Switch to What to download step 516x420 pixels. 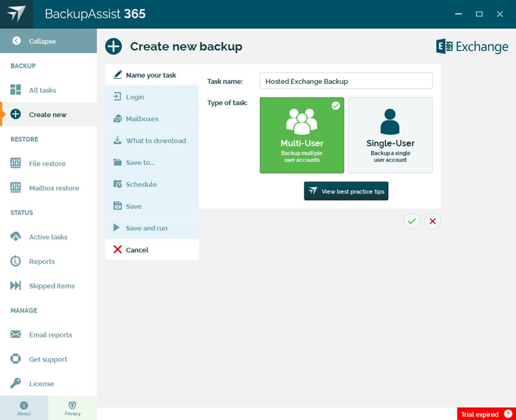(x=152, y=141)
